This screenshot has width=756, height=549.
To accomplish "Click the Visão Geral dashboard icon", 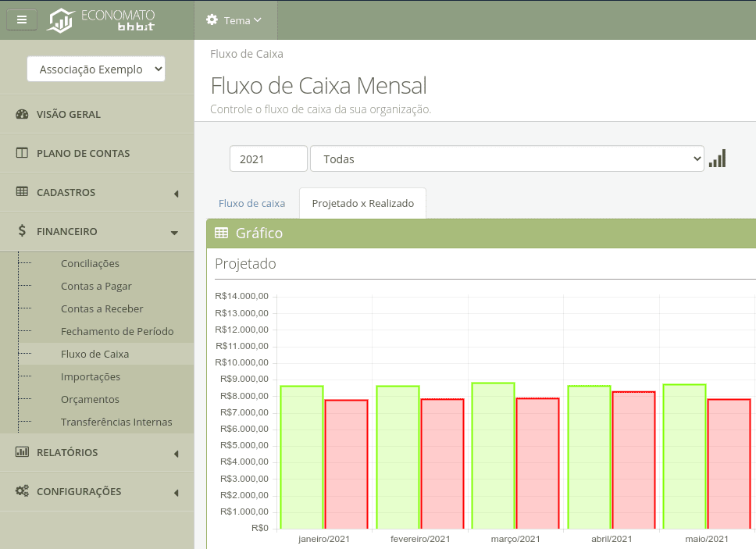I will tap(22, 114).
